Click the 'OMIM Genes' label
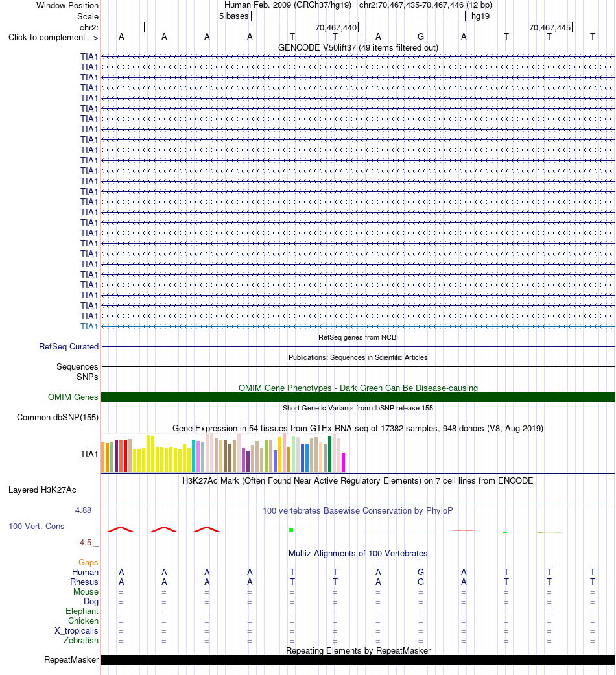 (x=73, y=397)
